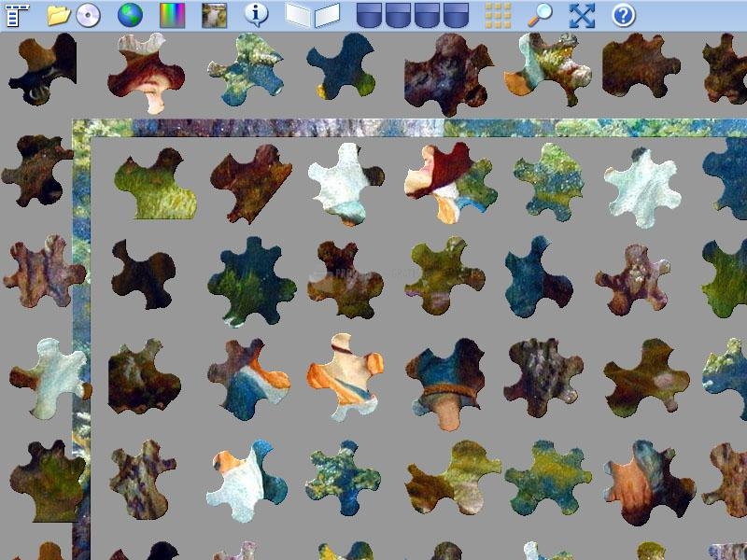Image resolution: width=747 pixels, height=560 pixels.
Task: Select the all-white star-shaped puzzle piece
Action: [x=642, y=188]
